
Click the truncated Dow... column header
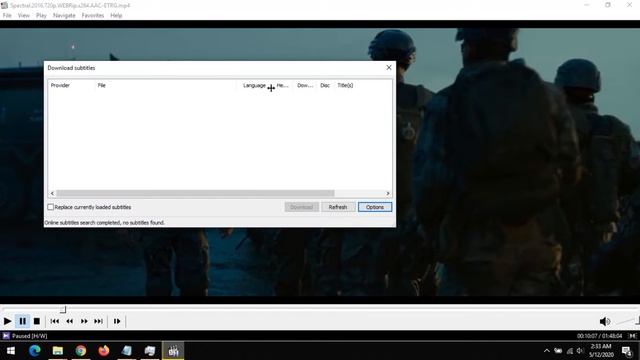click(x=305, y=85)
